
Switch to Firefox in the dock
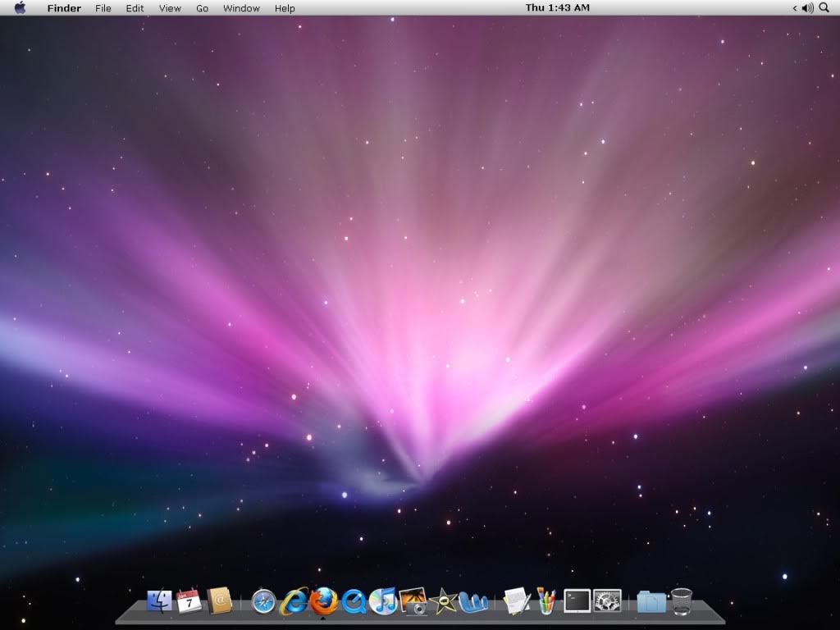click(x=323, y=601)
